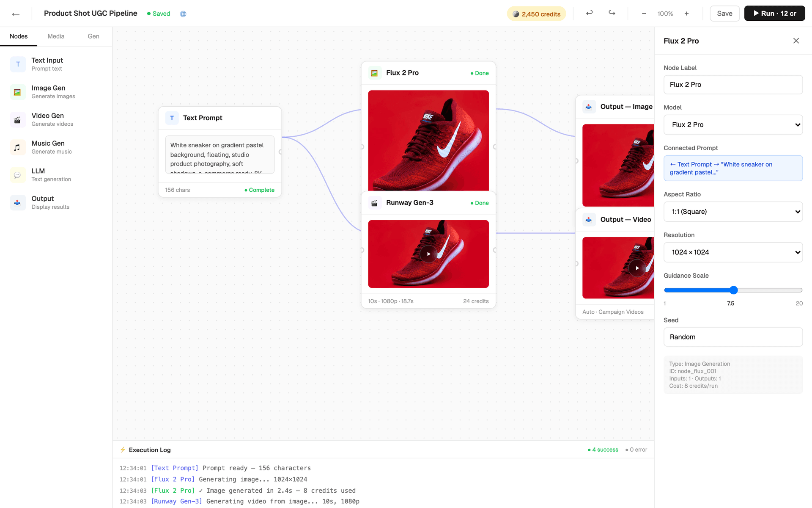The width and height of the screenshot is (812, 508).
Task: Click the back arrow in the header
Action: (16, 14)
